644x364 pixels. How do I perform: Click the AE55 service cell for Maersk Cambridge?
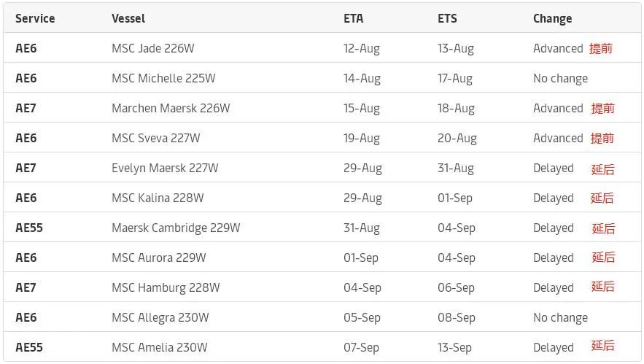point(29,228)
